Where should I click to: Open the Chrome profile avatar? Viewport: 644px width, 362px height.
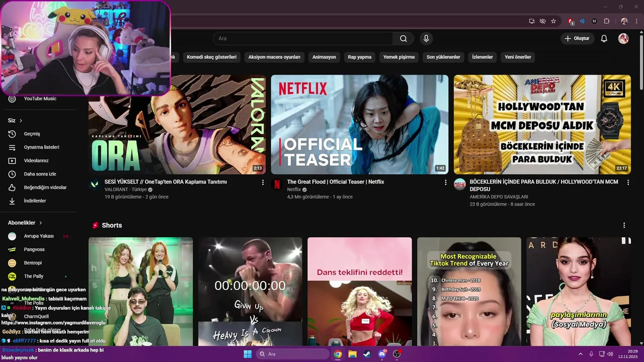[624, 21]
